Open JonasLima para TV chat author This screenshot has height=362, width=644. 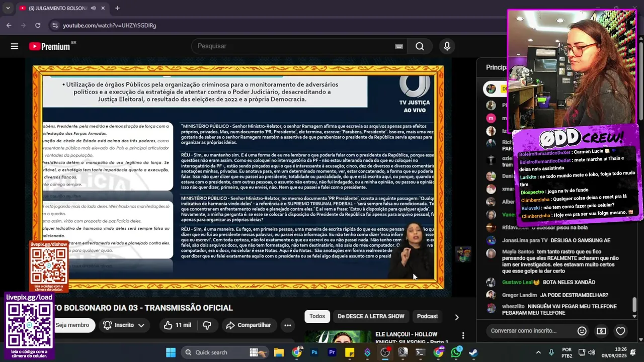pos(525,240)
